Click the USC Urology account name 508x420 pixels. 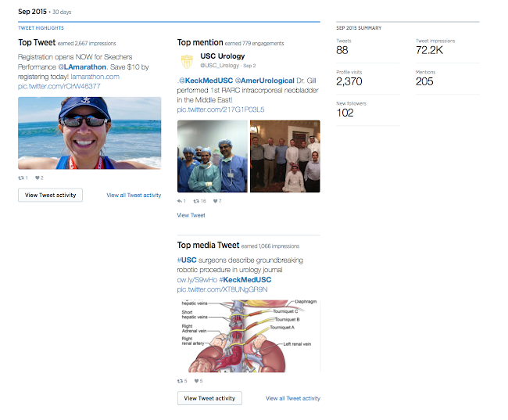tap(223, 56)
